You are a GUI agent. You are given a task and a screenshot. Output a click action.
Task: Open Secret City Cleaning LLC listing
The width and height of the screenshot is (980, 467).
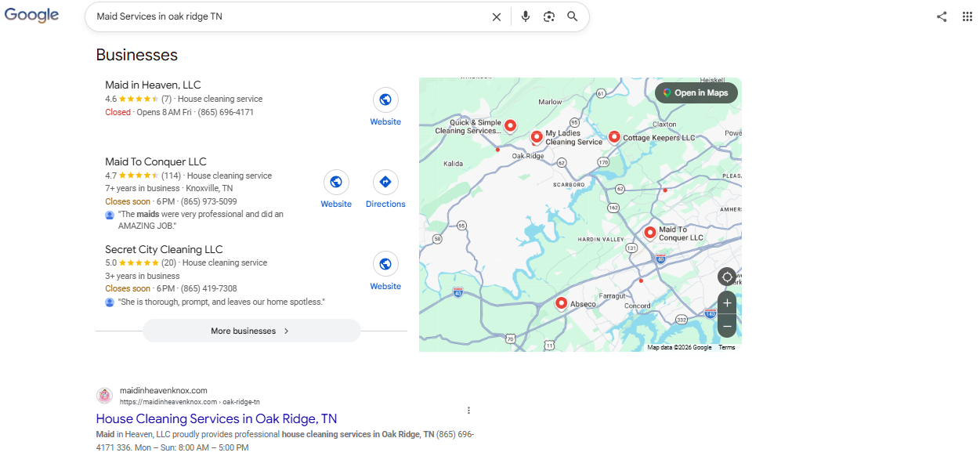coord(164,249)
